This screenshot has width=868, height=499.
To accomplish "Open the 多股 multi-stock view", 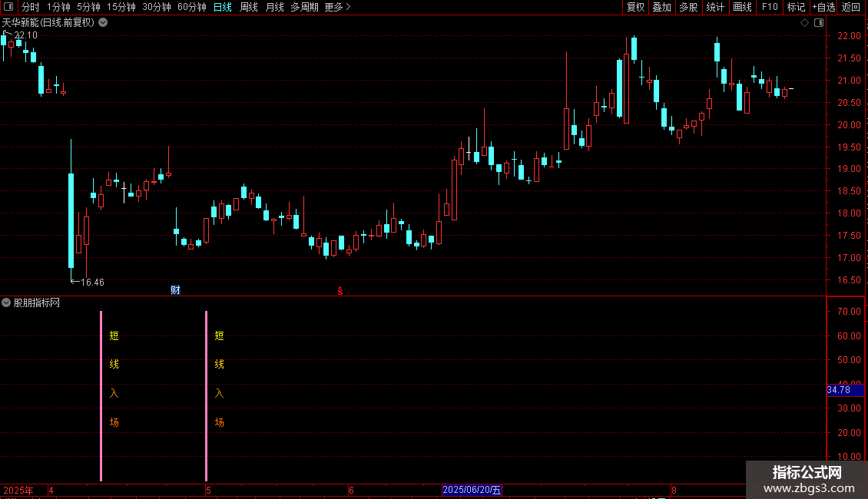I will (688, 7).
